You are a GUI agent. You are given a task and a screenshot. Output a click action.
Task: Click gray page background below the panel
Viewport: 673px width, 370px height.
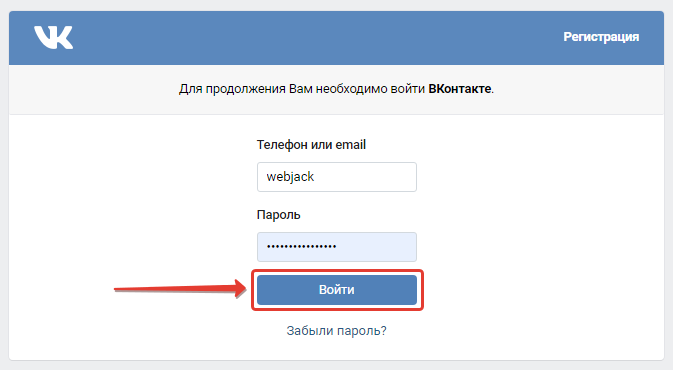pyautogui.click(x=336, y=366)
